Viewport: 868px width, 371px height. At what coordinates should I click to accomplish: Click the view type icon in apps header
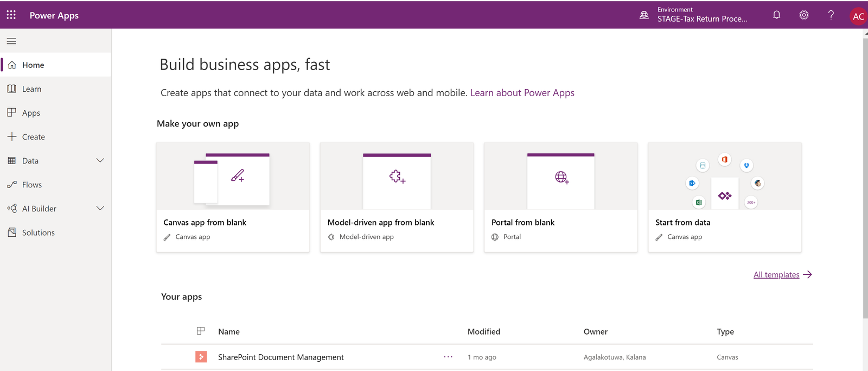point(201,331)
